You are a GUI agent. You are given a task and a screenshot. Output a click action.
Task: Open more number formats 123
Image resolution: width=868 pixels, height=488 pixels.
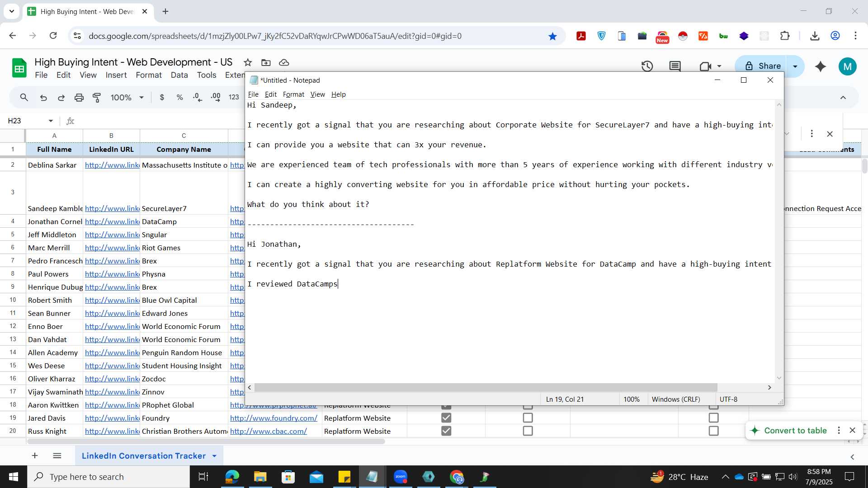(x=233, y=97)
